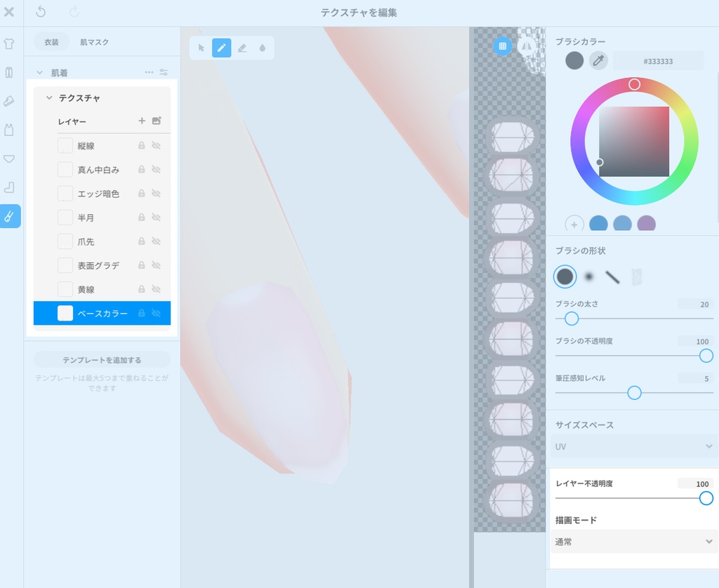The image size is (719, 588).
Task: Unlock the ベースカラー layer
Action: pyautogui.click(x=142, y=313)
